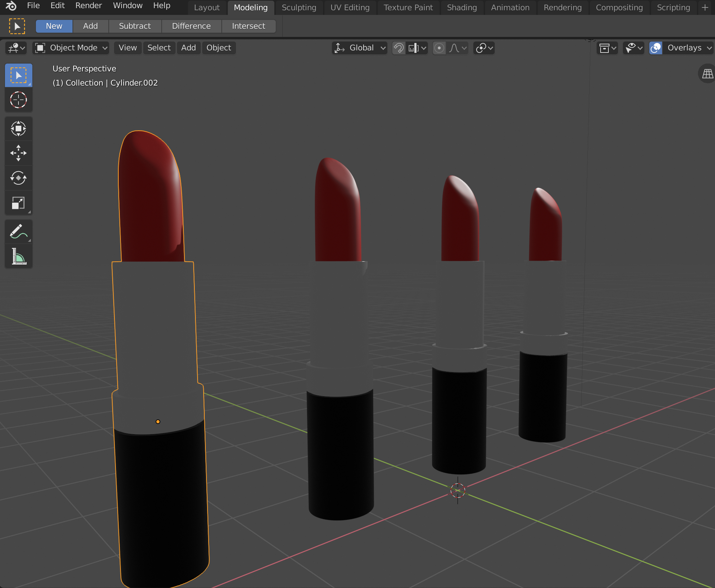Screen dimensions: 715x588
Task: Open the Render menu
Action: [x=88, y=5]
